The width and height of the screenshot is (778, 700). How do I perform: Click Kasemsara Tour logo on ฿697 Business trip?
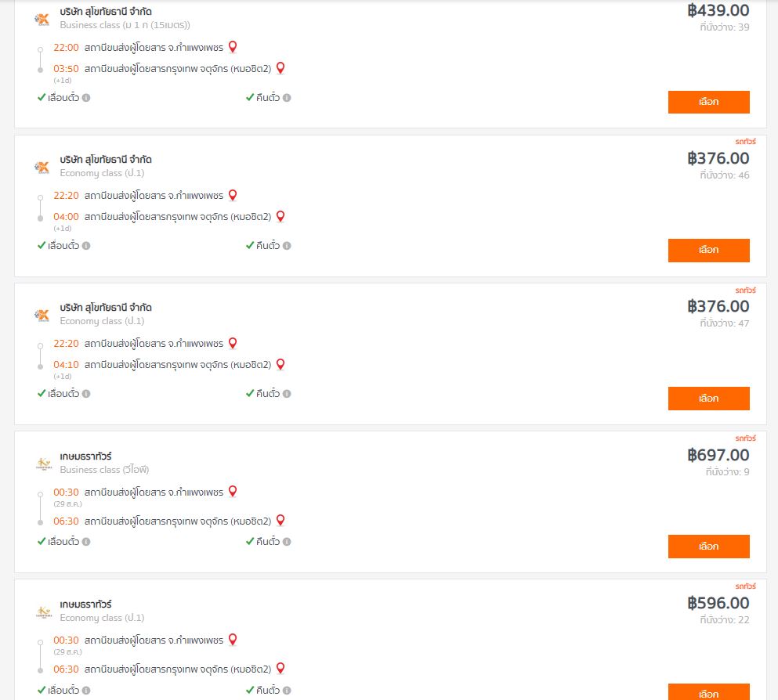(44, 464)
